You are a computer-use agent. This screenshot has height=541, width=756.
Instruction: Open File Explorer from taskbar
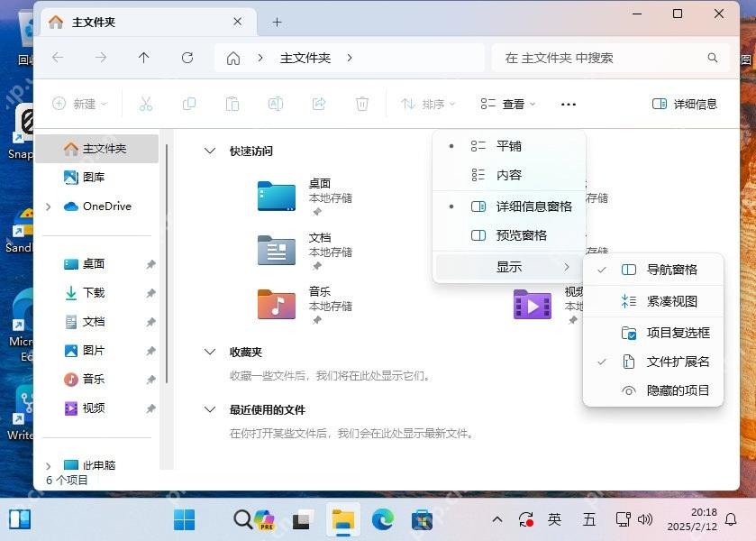point(342,520)
